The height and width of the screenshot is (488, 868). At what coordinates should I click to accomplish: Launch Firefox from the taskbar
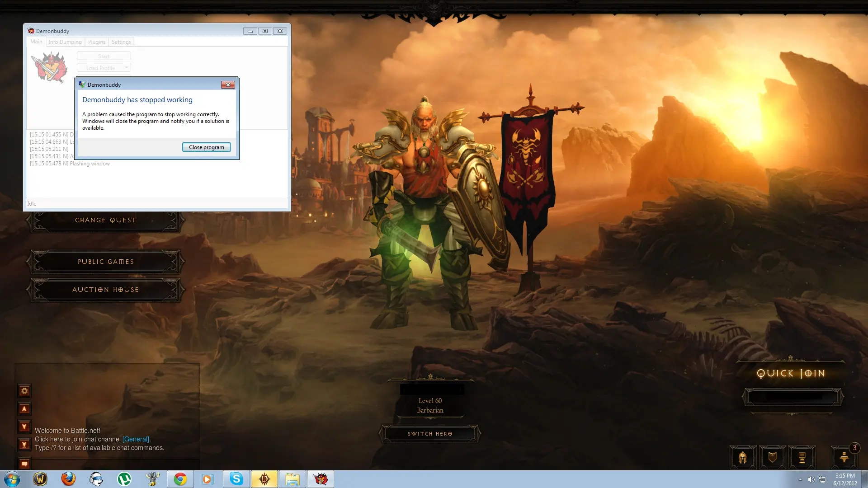point(68,479)
